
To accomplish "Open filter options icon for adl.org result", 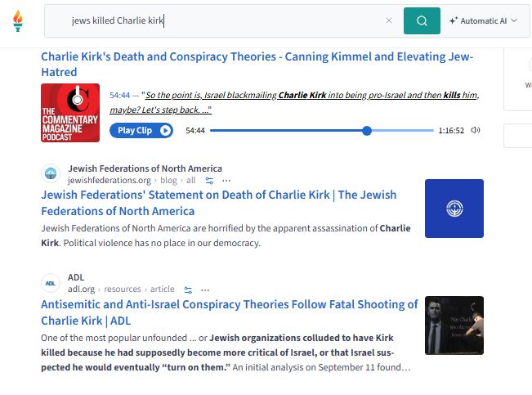I will [188, 290].
